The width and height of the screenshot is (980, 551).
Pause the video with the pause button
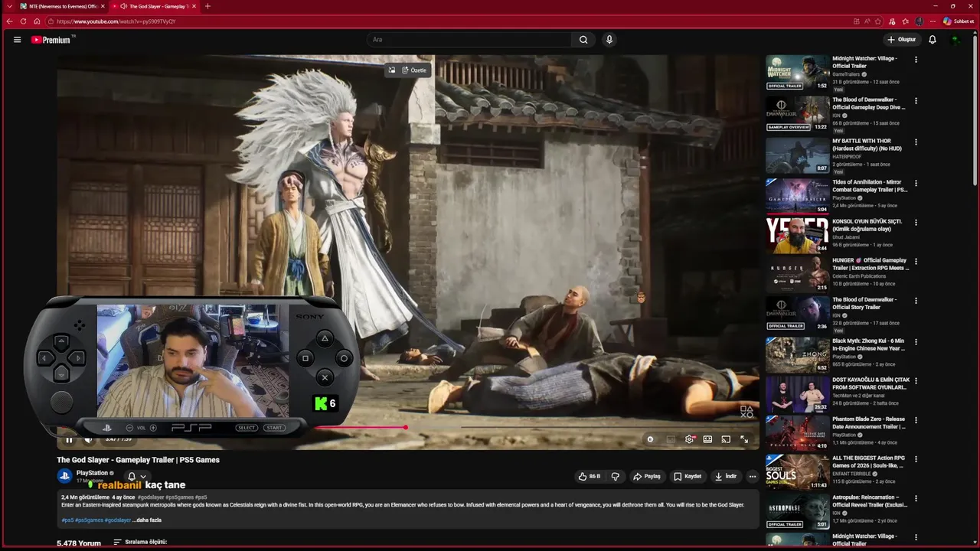[x=69, y=439]
